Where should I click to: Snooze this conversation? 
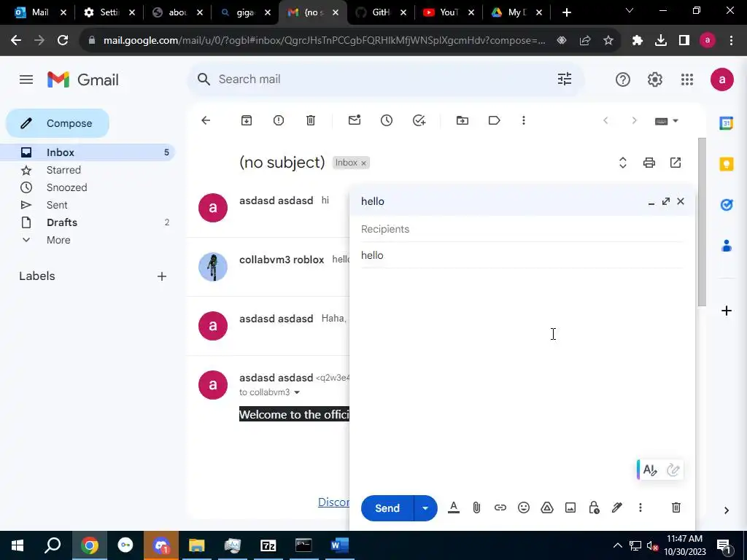pyautogui.click(x=387, y=120)
